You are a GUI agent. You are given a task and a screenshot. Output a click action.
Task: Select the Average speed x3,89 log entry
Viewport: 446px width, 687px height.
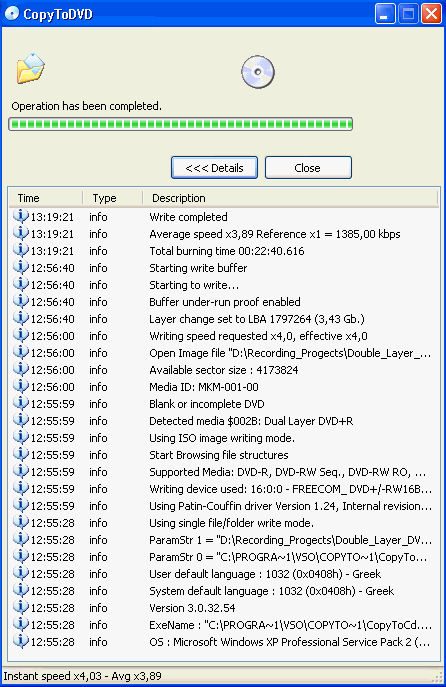[223, 234]
